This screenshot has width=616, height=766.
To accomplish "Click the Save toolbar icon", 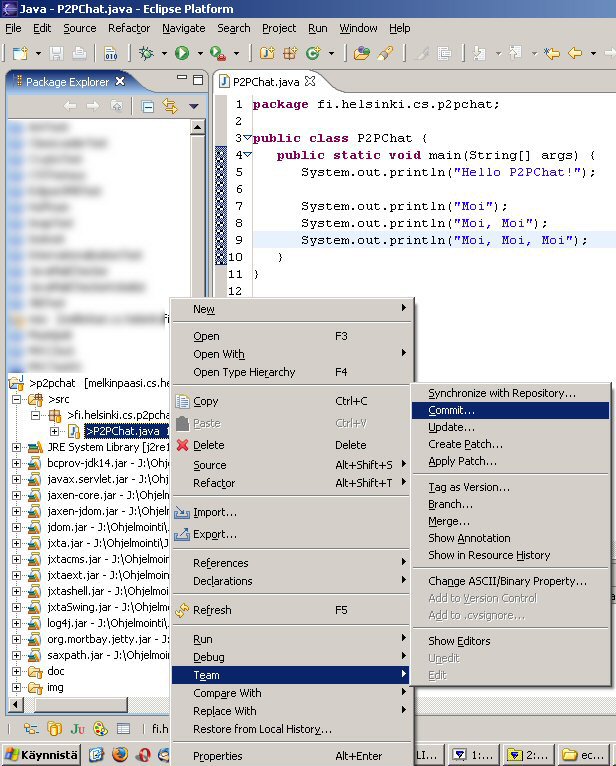I will [56, 53].
